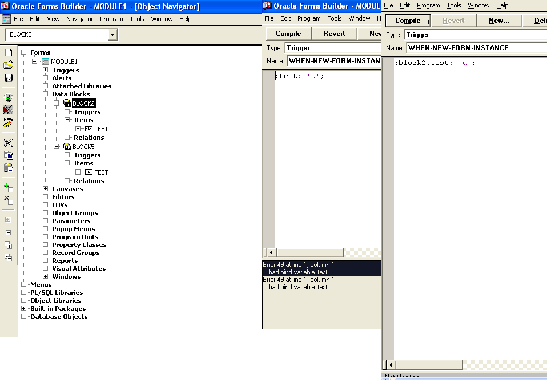Screen dimensions: 547x392
Task: Open the Navigator menu
Action: (79, 19)
